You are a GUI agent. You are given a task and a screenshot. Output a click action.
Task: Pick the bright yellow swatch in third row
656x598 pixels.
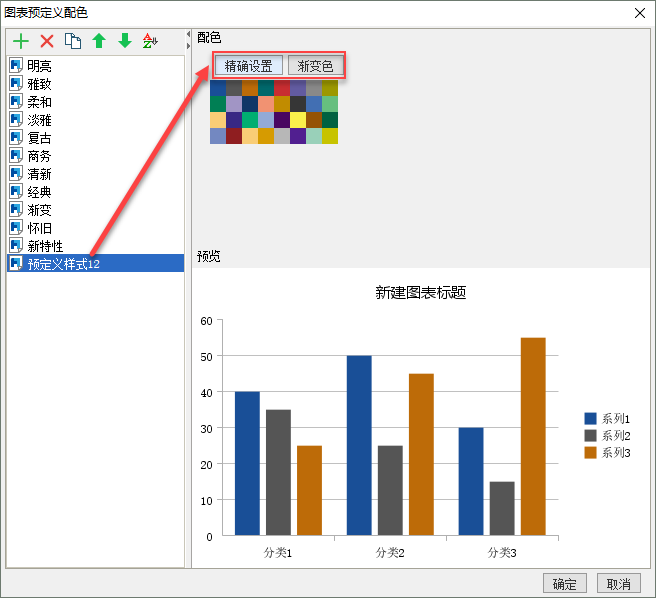click(298, 120)
